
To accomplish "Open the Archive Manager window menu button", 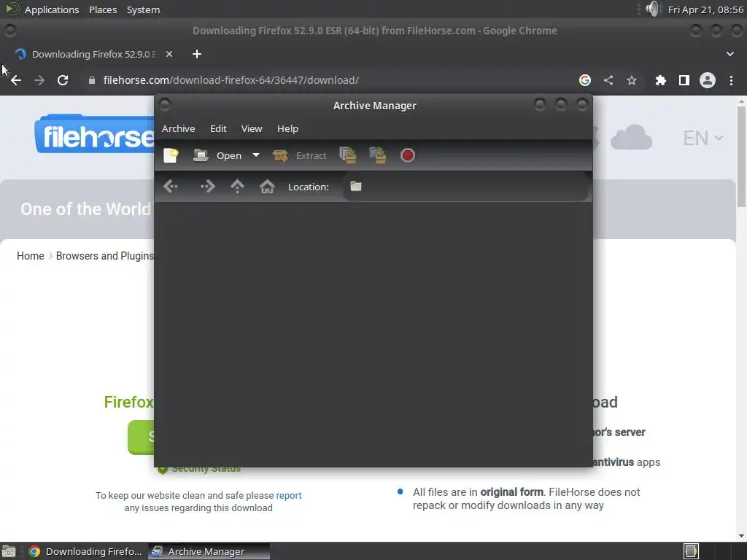I will pyautogui.click(x=165, y=105).
